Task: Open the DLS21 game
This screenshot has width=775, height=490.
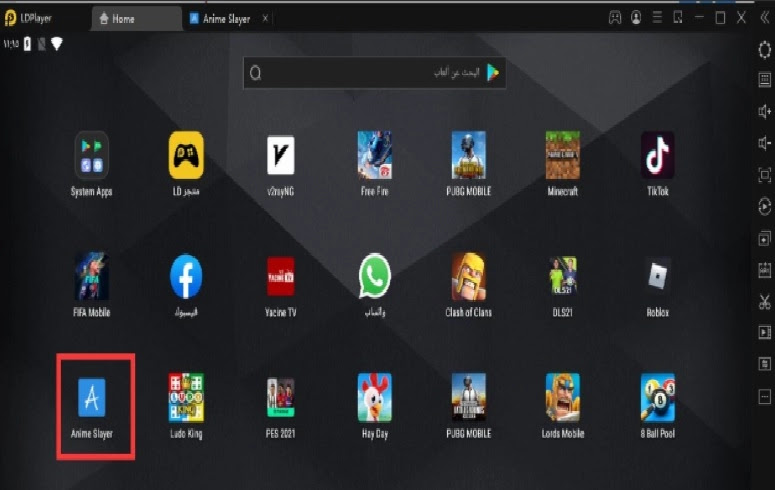Action: 562,276
